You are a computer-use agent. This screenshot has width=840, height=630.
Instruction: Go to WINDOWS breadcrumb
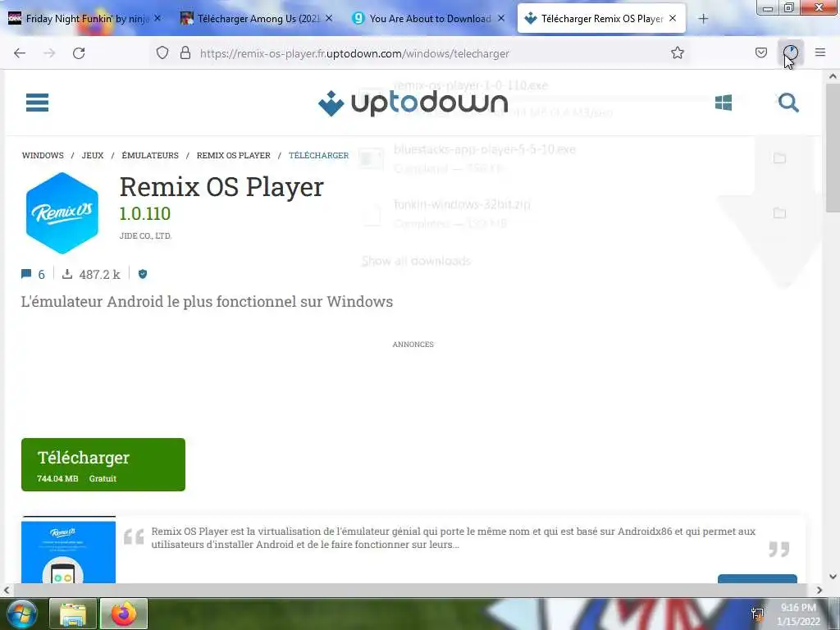43,155
